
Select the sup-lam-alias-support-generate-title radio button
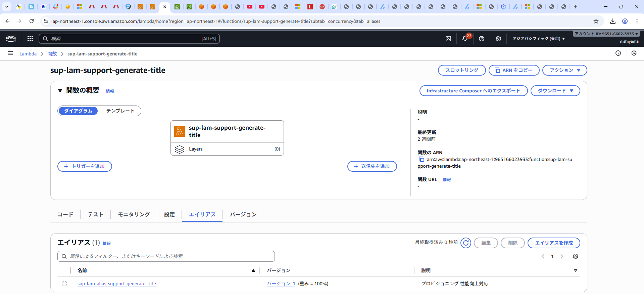[x=64, y=284]
